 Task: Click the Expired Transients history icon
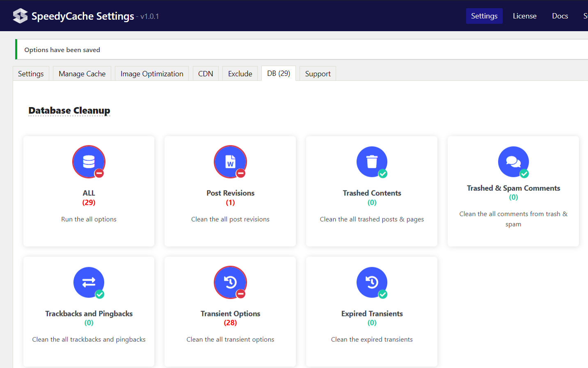(372, 282)
